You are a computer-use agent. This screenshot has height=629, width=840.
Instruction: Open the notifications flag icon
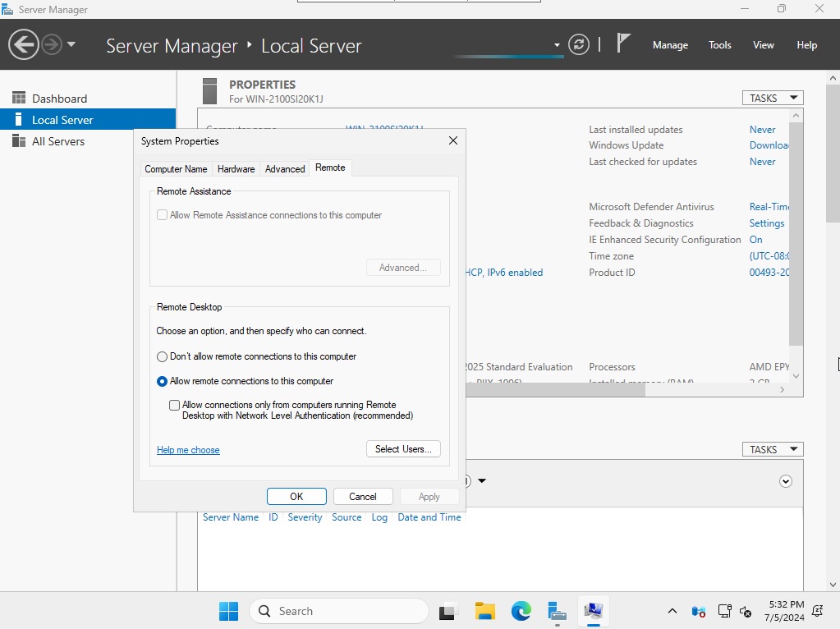624,44
